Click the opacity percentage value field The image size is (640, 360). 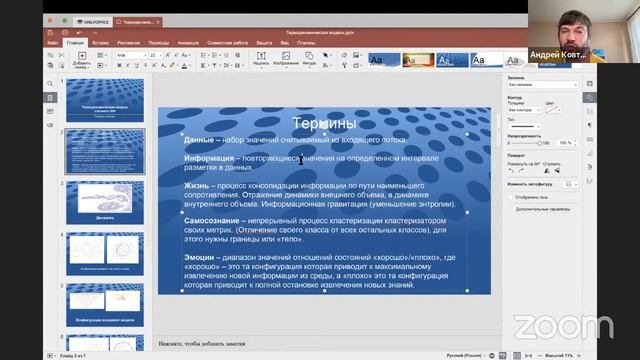pos(566,143)
